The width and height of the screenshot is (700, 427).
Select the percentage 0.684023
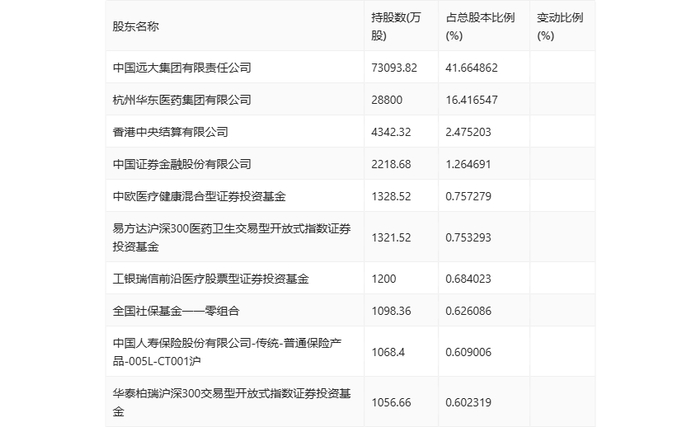pyautogui.click(x=468, y=279)
